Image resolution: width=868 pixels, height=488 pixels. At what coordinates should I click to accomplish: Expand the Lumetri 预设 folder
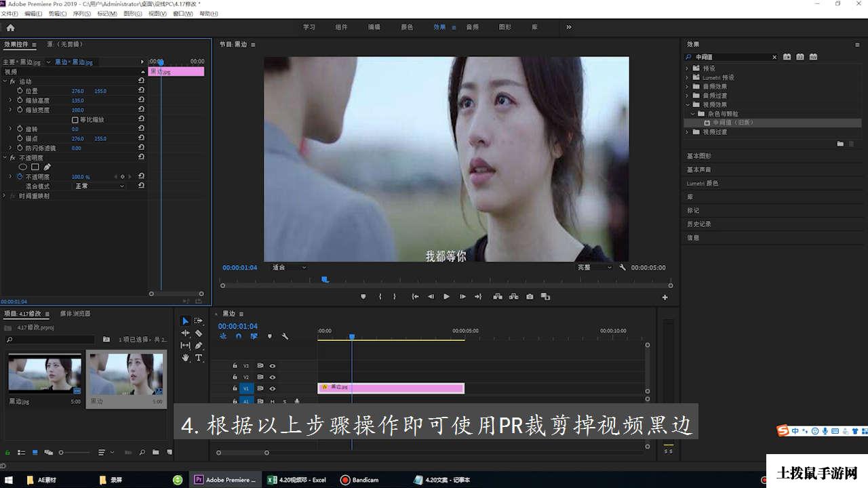click(686, 77)
